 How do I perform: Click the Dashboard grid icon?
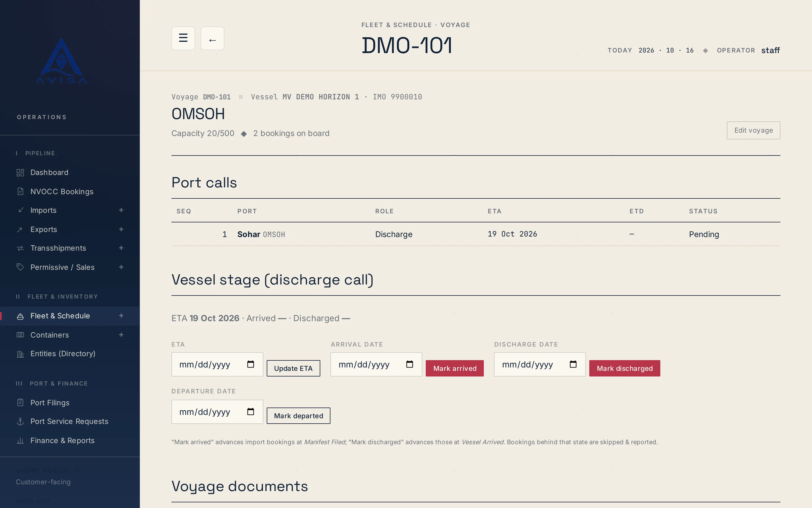[20, 173]
